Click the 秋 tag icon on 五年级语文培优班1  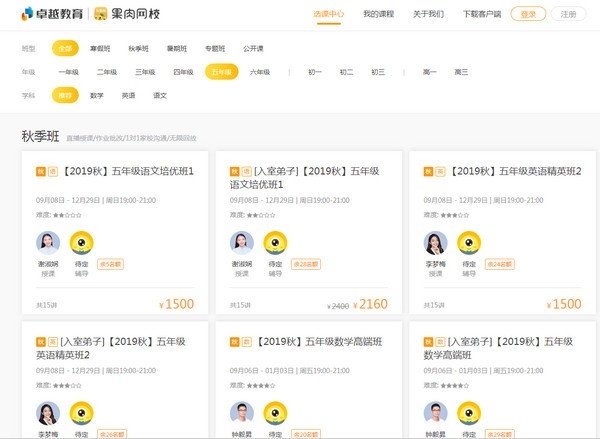point(41,171)
